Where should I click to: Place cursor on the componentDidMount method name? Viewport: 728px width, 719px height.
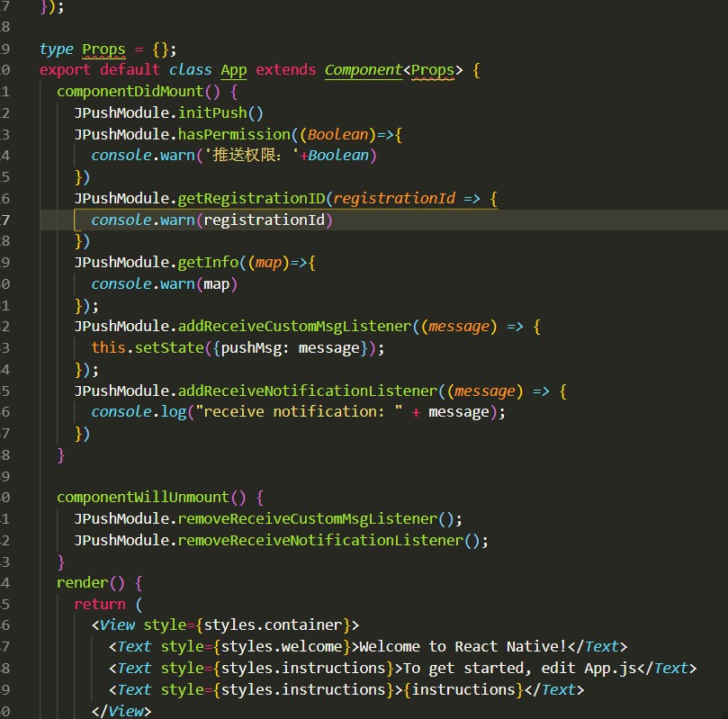tap(128, 91)
